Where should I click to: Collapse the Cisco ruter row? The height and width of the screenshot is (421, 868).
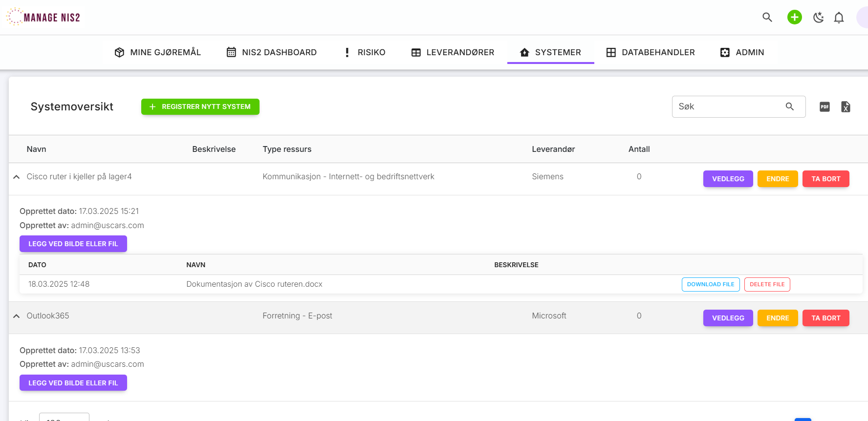pos(17,177)
